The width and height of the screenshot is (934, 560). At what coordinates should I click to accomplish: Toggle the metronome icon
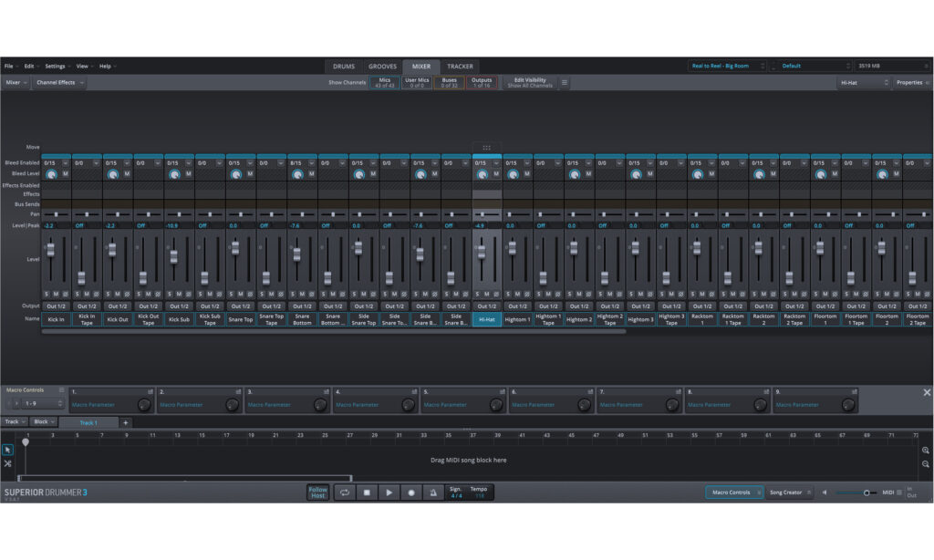point(433,493)
